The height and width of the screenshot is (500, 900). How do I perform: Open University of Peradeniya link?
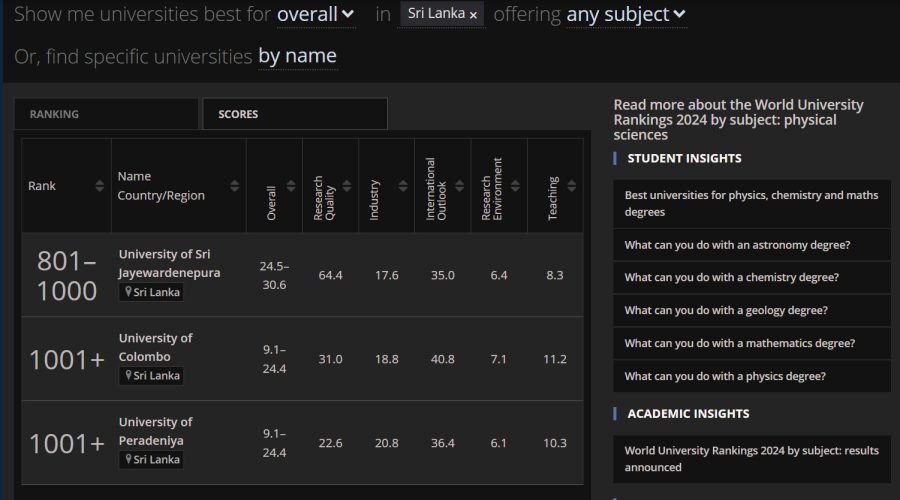[x=155, y=431]
